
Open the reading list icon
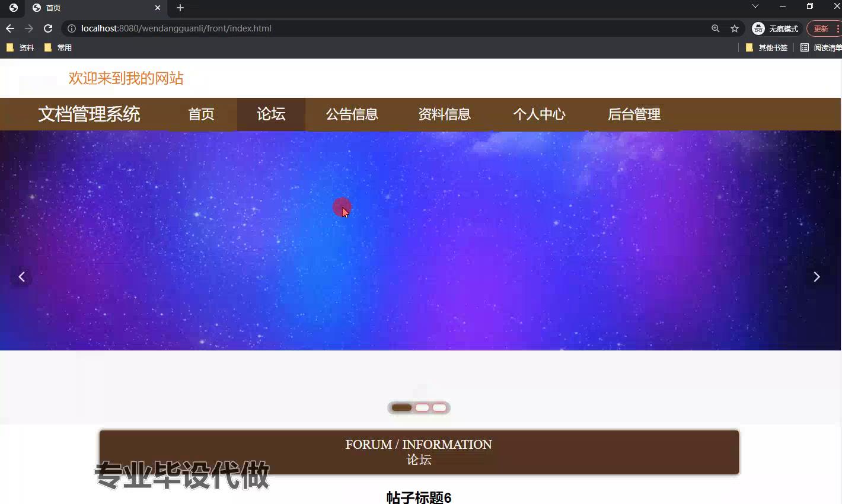point(805,47)
